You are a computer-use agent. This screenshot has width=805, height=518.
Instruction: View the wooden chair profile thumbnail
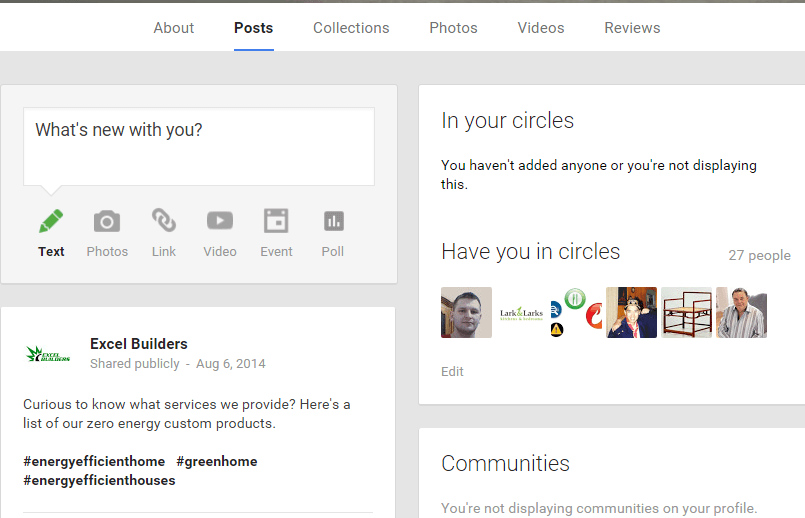(686, 313)
